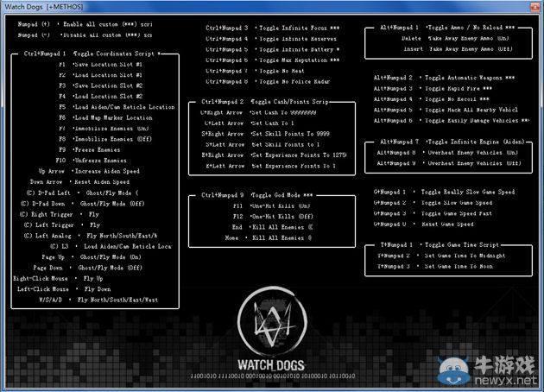Screen dimensions: 544x392
Task: Click the '(C) Right Trigger' Fly row
Action: [60, 214]
